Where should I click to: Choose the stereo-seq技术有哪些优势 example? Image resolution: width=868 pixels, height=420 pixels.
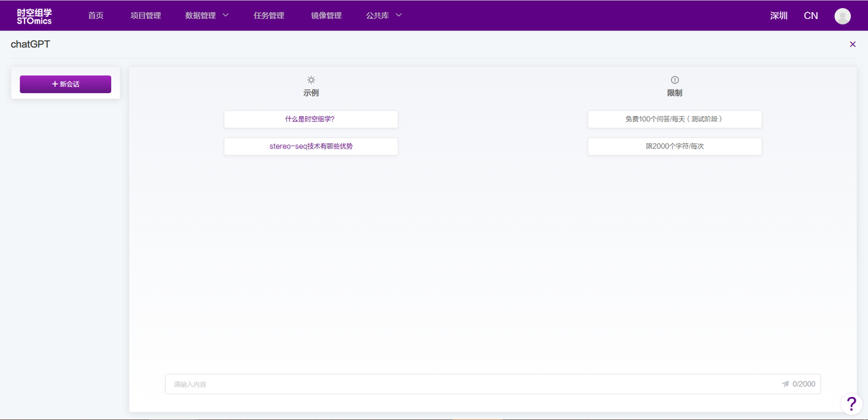pyautogui.click(x=311, y=147)
